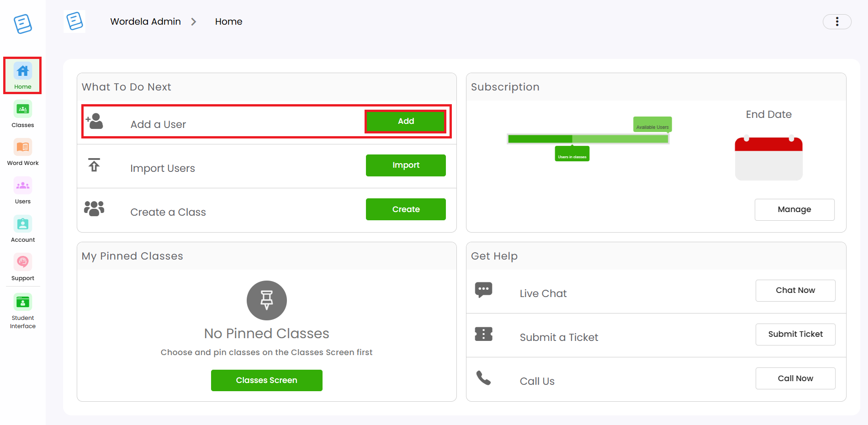The width and height of the screenshot is (868, 425).
Task: Open Word Work from the sidebar
Action: 23,147
